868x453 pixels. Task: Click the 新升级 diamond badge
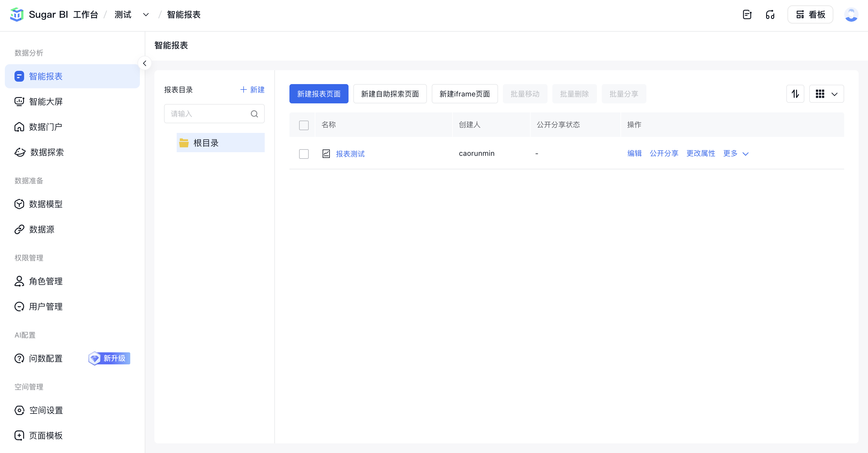109,358
